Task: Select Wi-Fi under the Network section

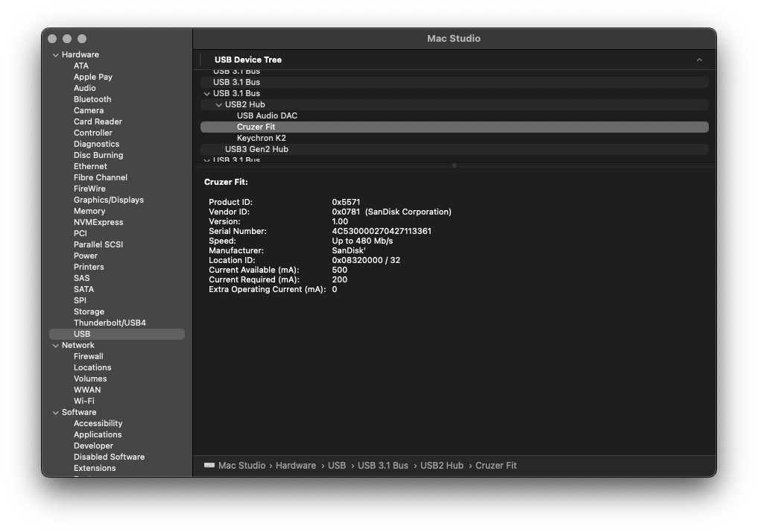Action: coord(83,400)
